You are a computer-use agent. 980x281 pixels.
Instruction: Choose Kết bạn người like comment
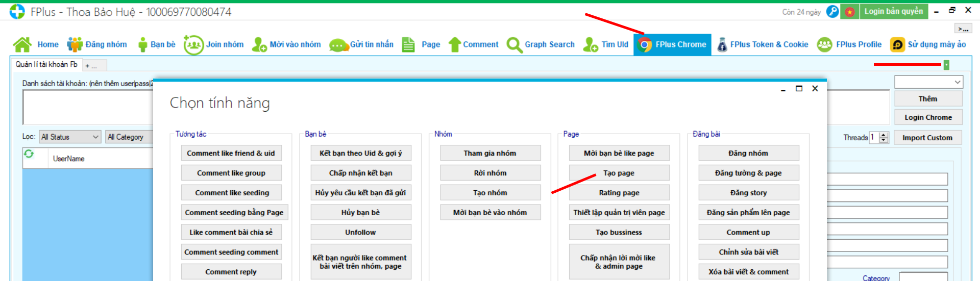point(361,262)
